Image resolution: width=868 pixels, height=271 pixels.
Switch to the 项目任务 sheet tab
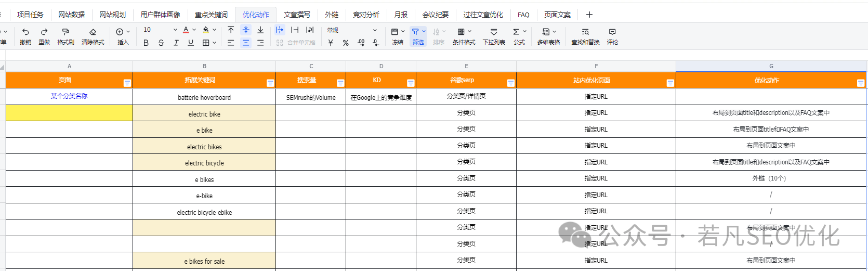coord(30,15)
